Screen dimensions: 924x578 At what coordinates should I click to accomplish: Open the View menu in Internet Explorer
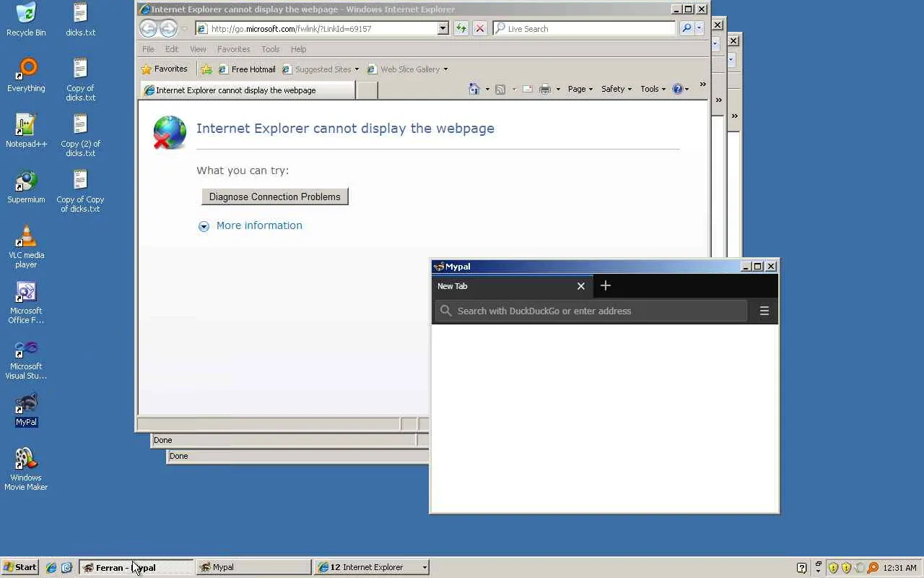pos(198,49)
